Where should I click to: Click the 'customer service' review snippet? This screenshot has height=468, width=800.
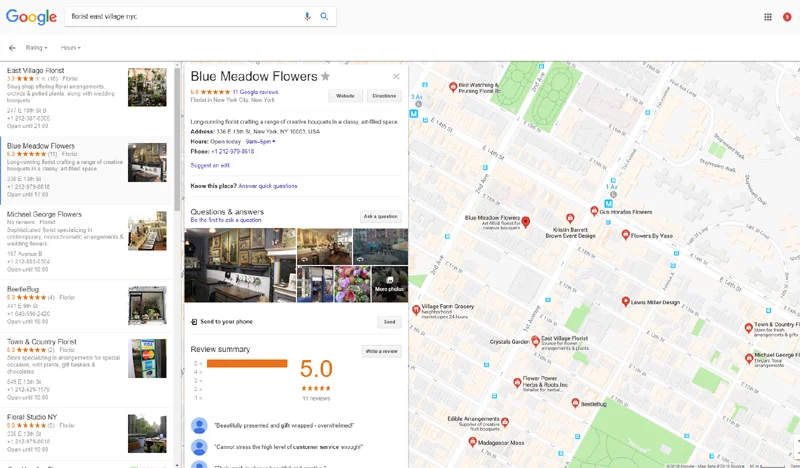289,447
